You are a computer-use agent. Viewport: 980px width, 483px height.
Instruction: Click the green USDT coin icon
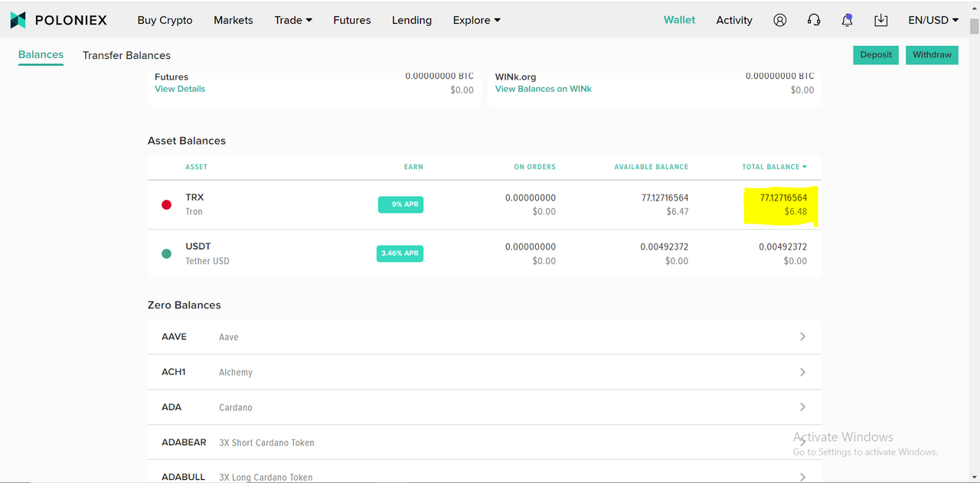pyautogui.click(x=166, y=253)
